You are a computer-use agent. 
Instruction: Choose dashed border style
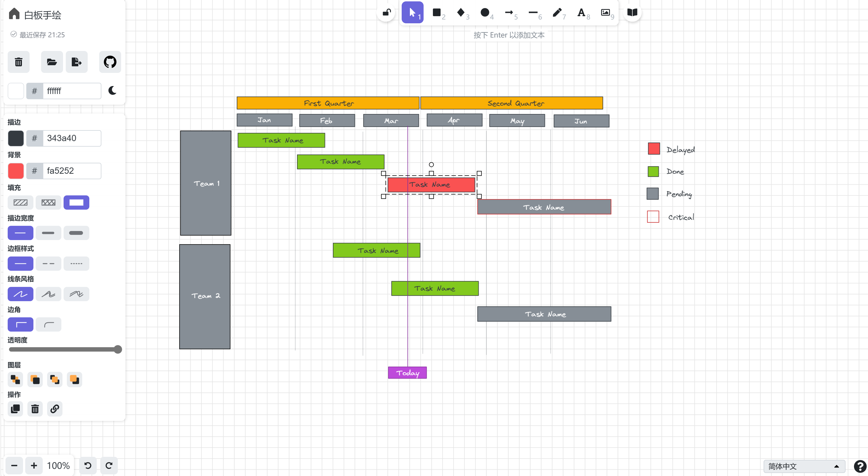[x=48, y=263]
